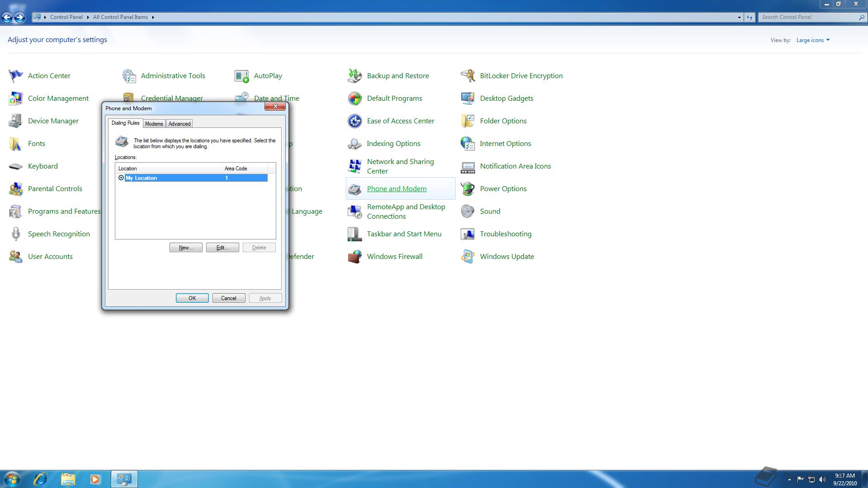Open the Keyboard icon
Image resolution: width=868 pixels, height=488 pixels.
click(x=16, y=166)
